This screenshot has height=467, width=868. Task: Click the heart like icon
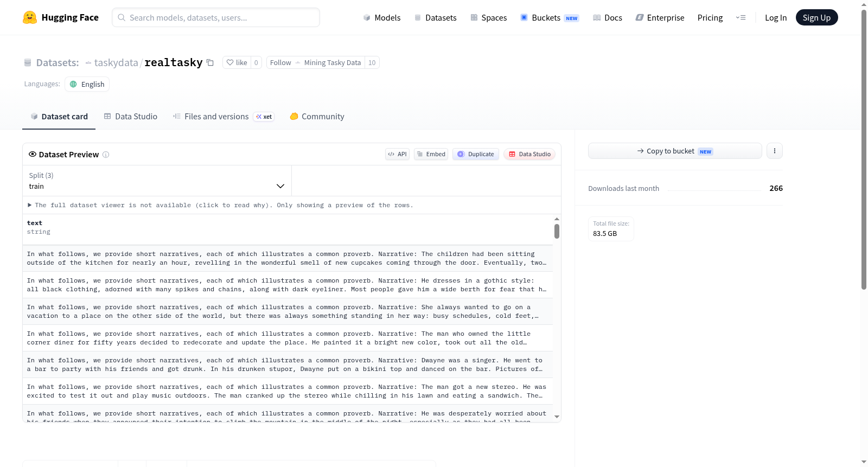click(230, 62)
